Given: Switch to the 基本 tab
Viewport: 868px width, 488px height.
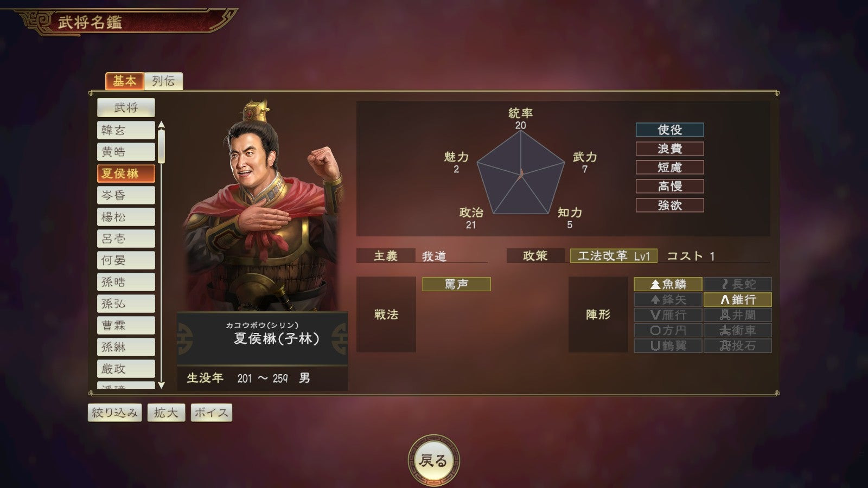Looking at the screenshot, I should point(125,81).
